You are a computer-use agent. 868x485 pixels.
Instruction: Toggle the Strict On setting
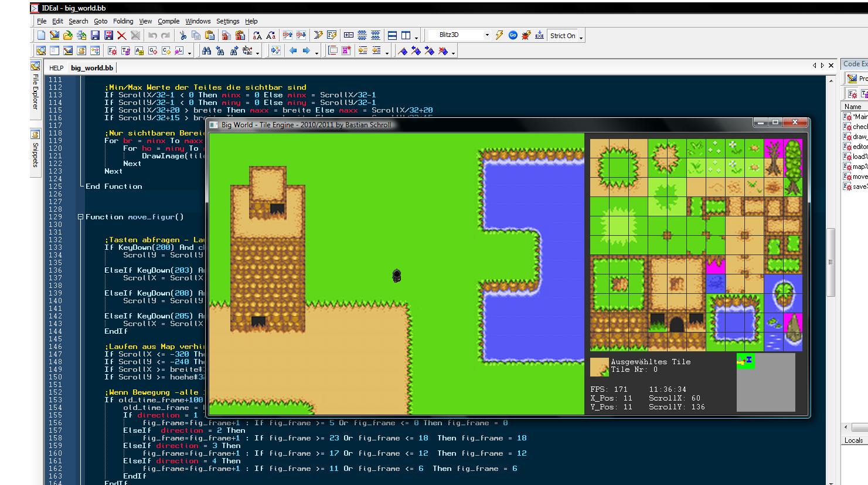point(562,36)
